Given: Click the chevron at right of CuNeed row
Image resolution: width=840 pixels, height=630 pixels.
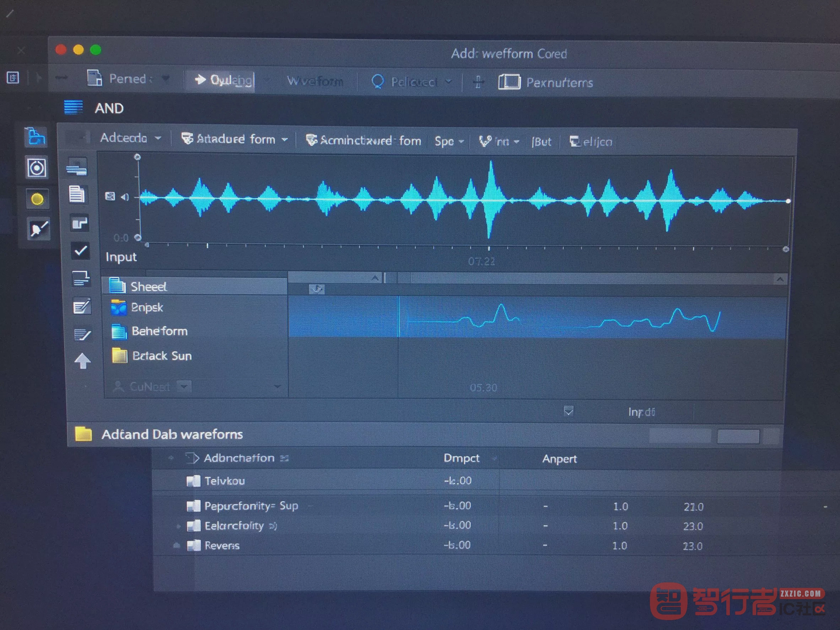Looking at the screenshot, I should (278, 386).
